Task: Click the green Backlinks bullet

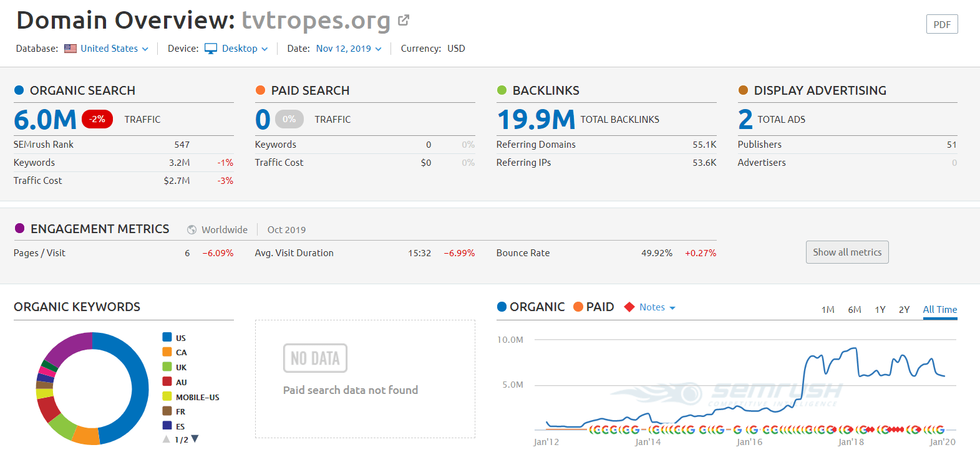Action: click(x=502, y=90)
